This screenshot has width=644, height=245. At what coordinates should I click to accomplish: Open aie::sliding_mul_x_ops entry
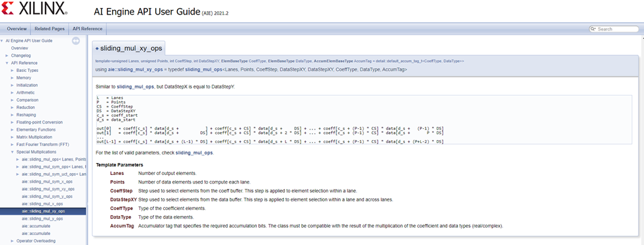click(x=42, y=203)
